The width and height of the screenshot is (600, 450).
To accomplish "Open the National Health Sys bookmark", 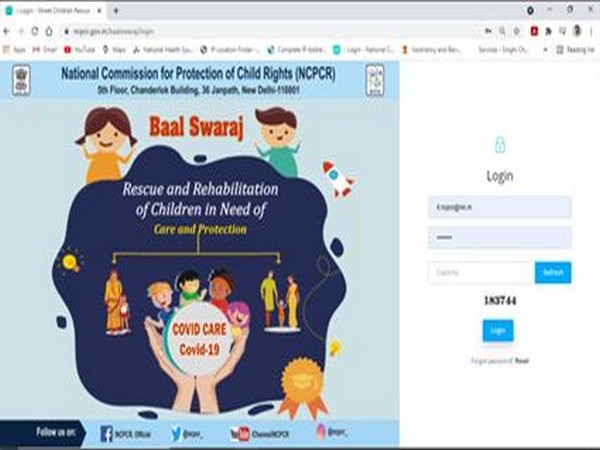I will click(163, 49).
